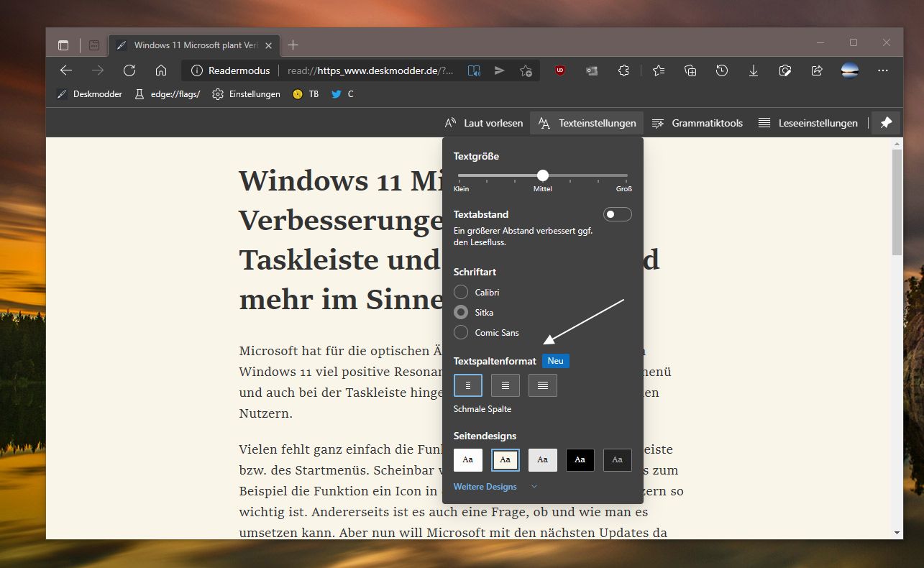Reload the page with refresh icon
Viewport: 924px width, 568px height.
(x=129, y=70)
